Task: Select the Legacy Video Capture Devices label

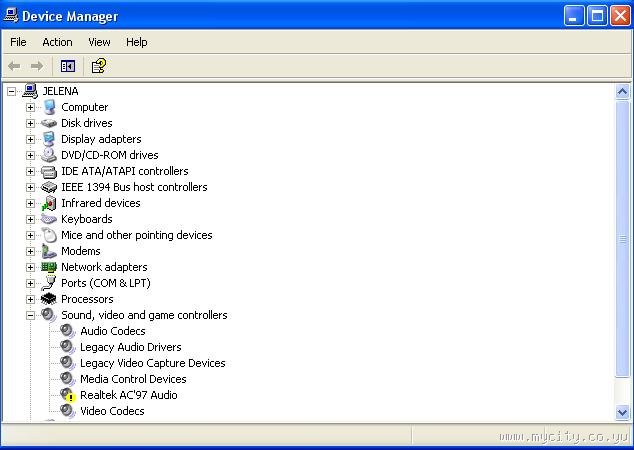Action: (152, 363)
